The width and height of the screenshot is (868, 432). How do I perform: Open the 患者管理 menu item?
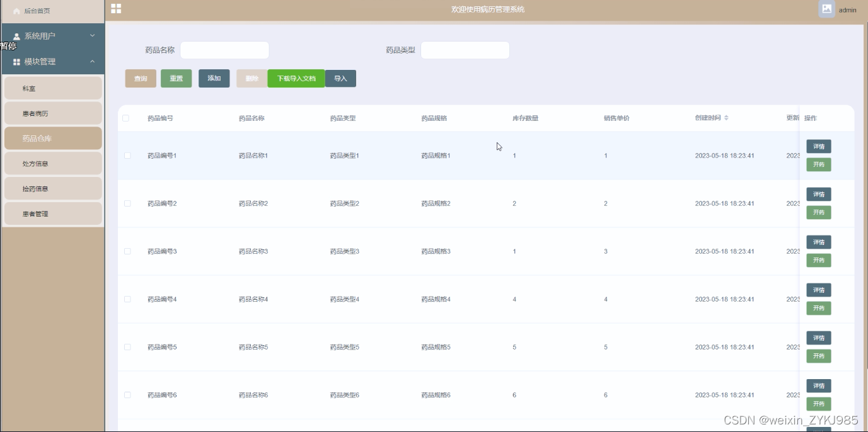click(x=53, y=214)
